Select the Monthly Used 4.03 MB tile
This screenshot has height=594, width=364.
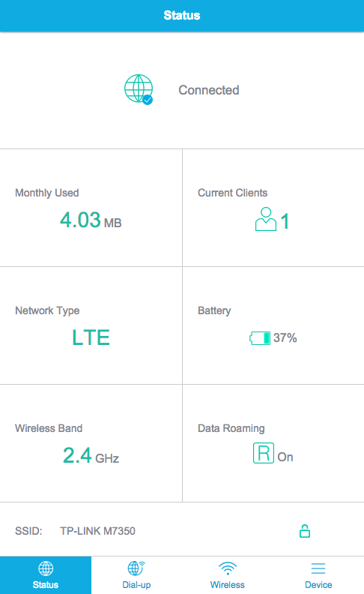pyautogui.click(x=91, y=208)
